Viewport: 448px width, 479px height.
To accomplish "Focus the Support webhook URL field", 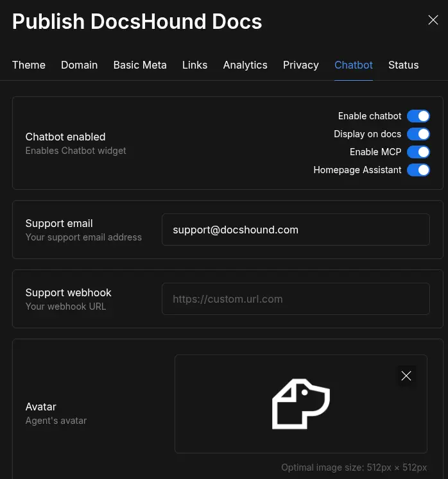I will click(x=295, y=299).
